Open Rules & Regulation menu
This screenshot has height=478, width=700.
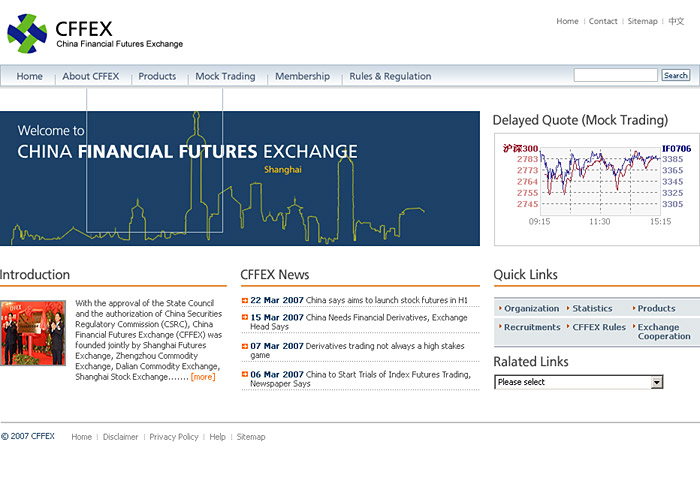click(x=390, y=76)
